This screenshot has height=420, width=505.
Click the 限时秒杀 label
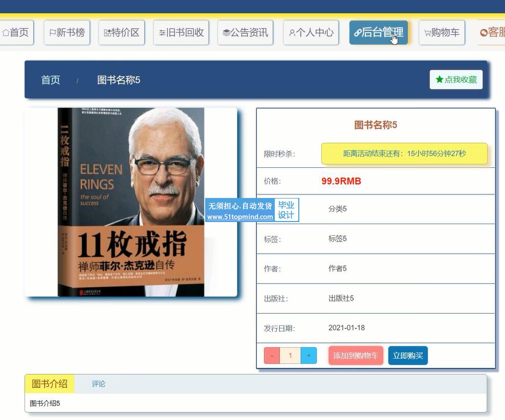(279, 154)
